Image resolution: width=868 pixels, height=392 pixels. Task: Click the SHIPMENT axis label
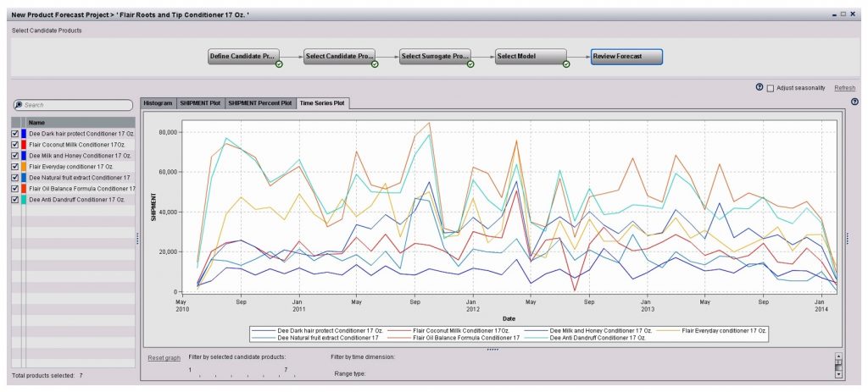[154, 207]
